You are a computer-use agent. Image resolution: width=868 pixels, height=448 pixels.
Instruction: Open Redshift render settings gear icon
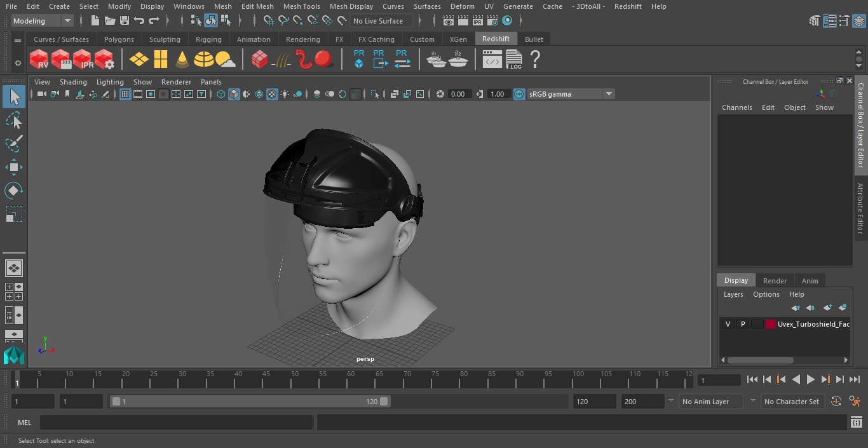pyautogui.click(x=104, y=60)
